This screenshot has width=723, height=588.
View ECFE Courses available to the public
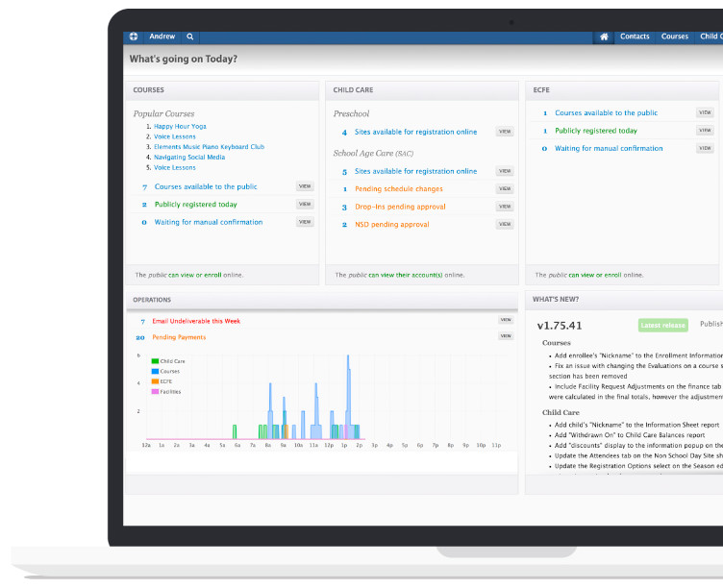(705, 112)
